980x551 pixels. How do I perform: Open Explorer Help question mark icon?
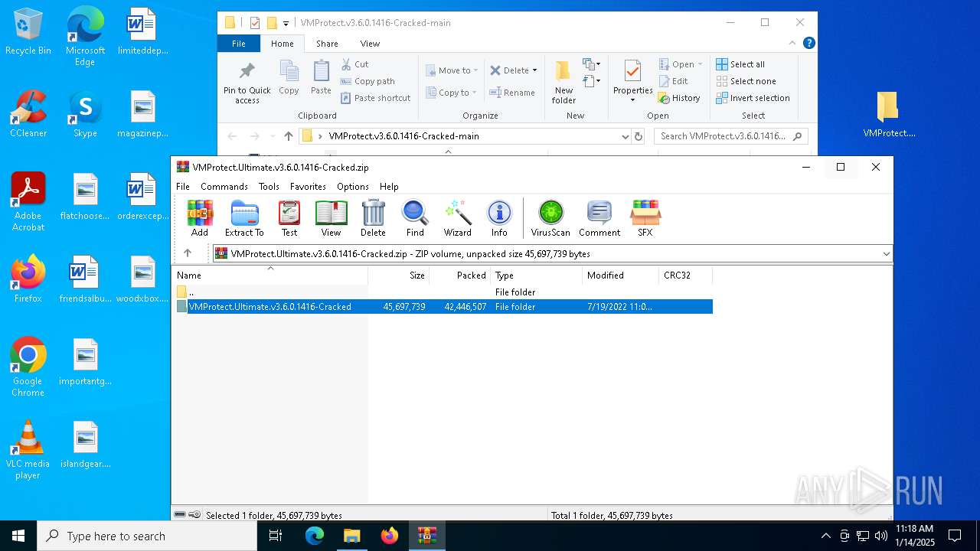click(x=809, y=44)
